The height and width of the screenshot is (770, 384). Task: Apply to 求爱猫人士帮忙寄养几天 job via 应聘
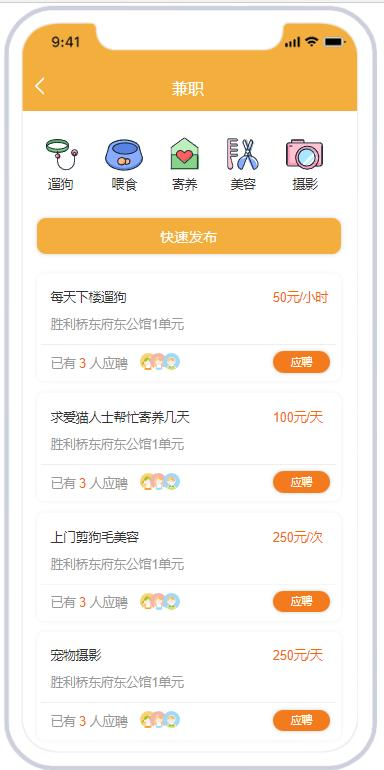coord(302,482)
